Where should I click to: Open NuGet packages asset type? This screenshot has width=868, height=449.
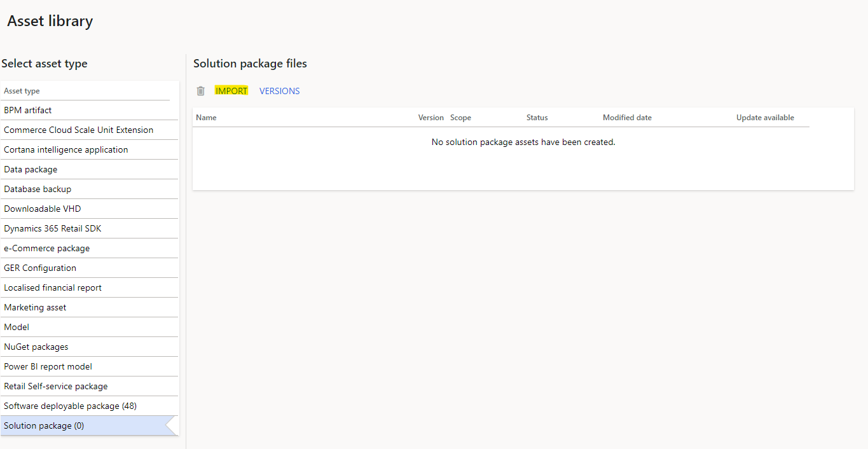point(36,347)
